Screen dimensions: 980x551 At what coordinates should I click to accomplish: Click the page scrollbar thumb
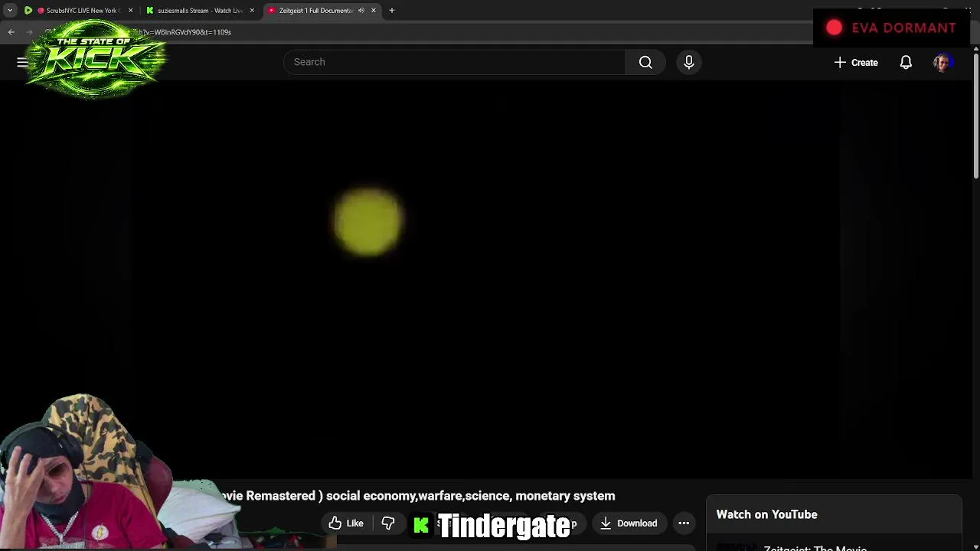[975, 116]
